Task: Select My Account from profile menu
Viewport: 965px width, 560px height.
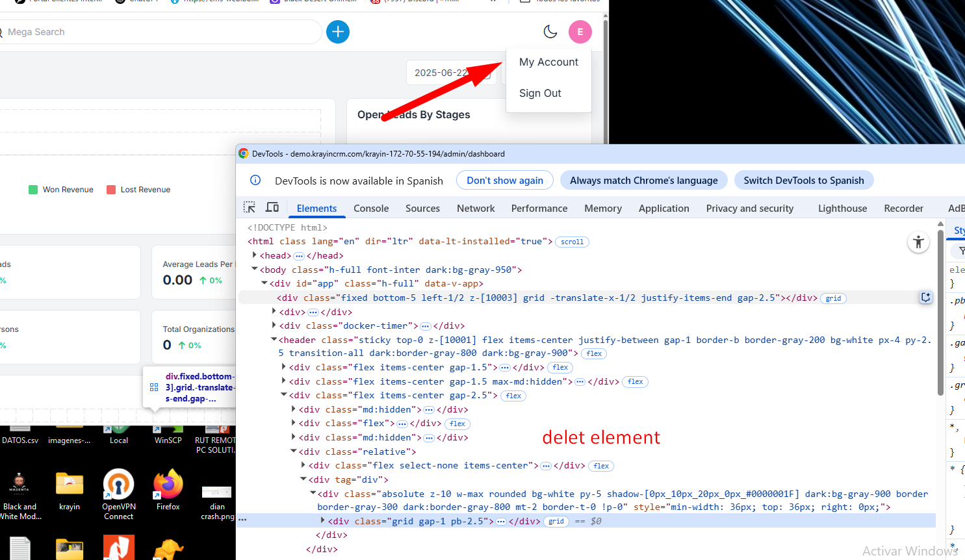Action: click(548, 62)
